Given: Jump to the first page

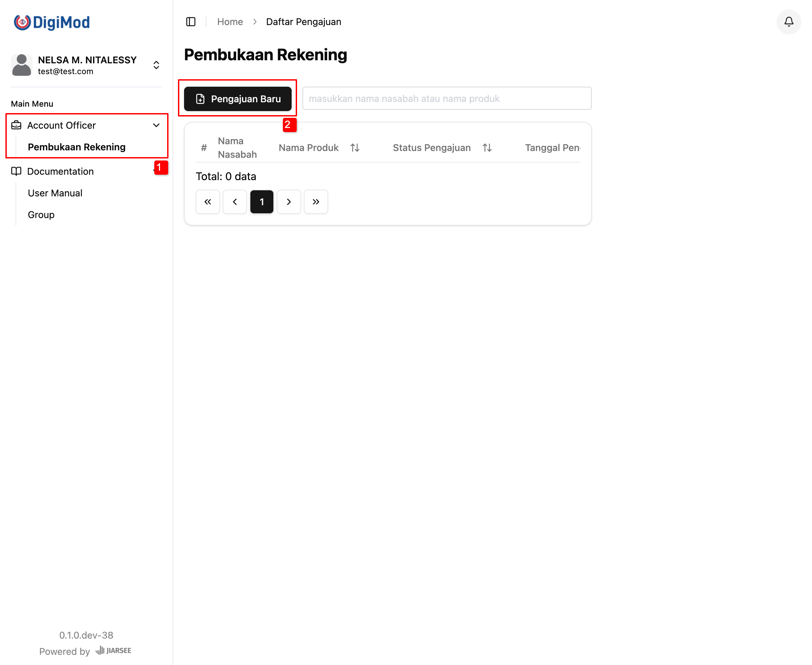Looking at the screenshot, I should pos(207,202).
